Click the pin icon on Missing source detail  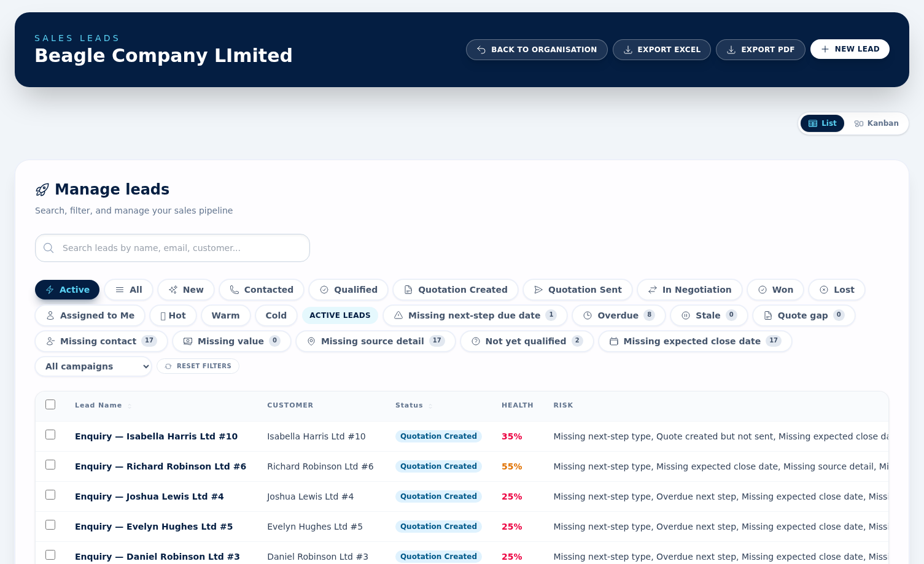tap(311, 341)
